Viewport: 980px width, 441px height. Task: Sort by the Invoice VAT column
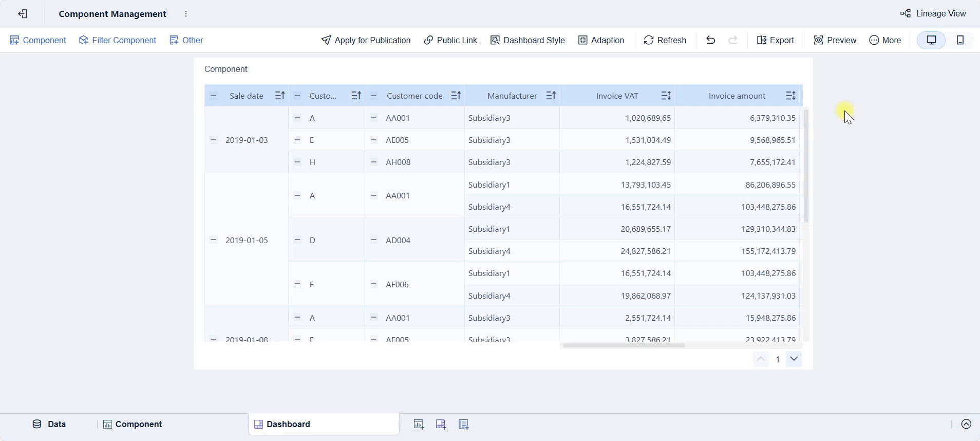(x=666, y=96)
